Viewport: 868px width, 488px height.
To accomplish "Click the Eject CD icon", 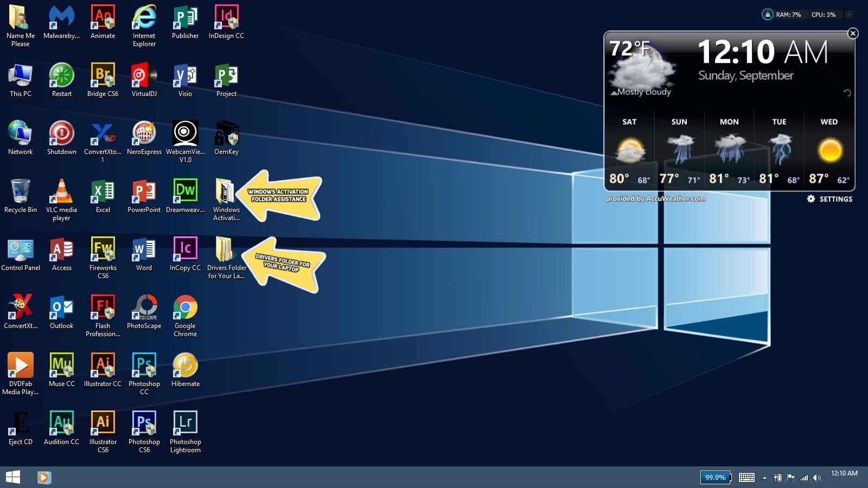I will pos(20,428).
